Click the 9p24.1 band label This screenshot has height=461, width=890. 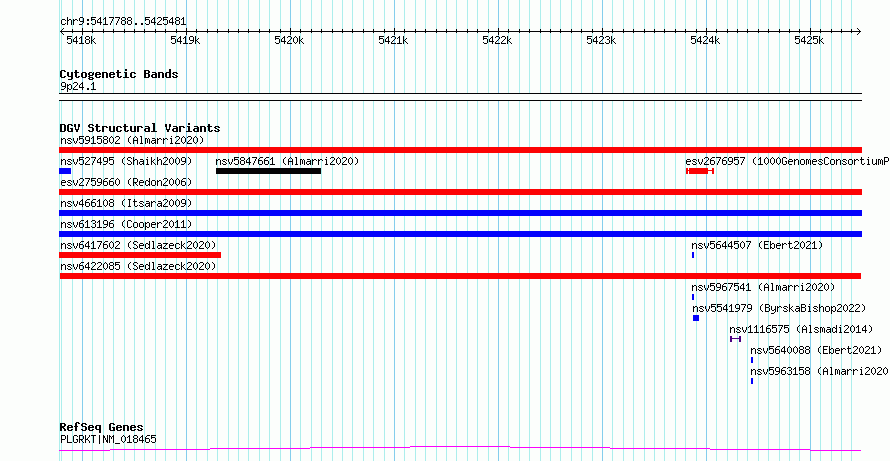78,87
